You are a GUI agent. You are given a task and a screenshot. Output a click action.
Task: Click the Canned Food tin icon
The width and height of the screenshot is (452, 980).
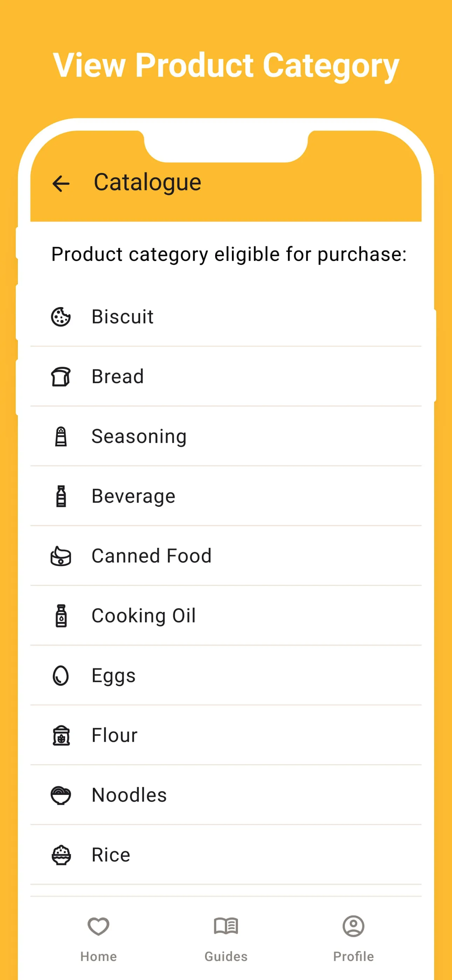(61, 556)
